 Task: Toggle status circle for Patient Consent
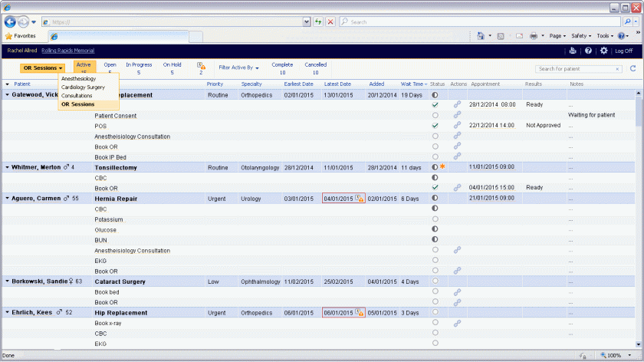(x=435, y=116)
